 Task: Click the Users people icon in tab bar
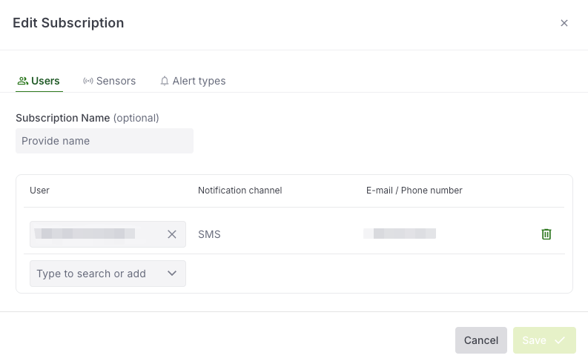click(x=23, y=81)
